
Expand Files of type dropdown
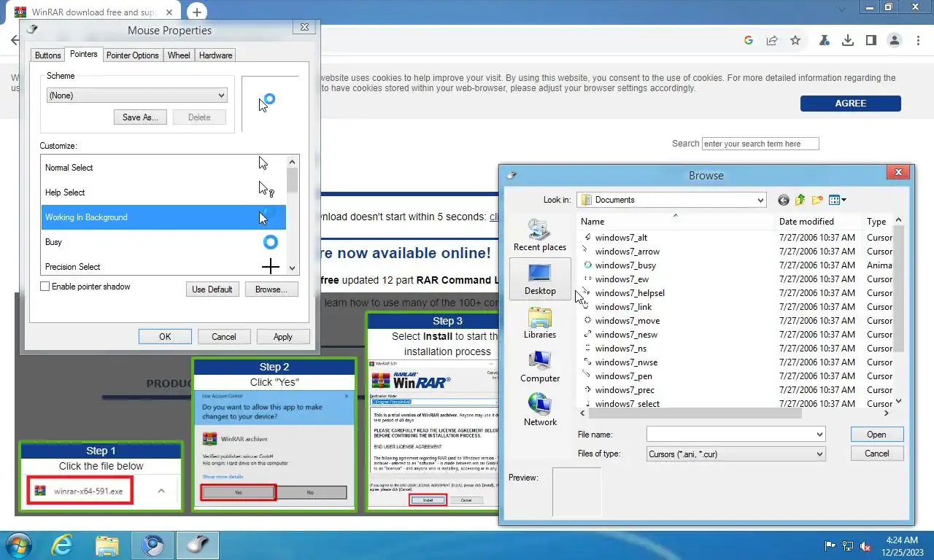(x=819, y=454)
